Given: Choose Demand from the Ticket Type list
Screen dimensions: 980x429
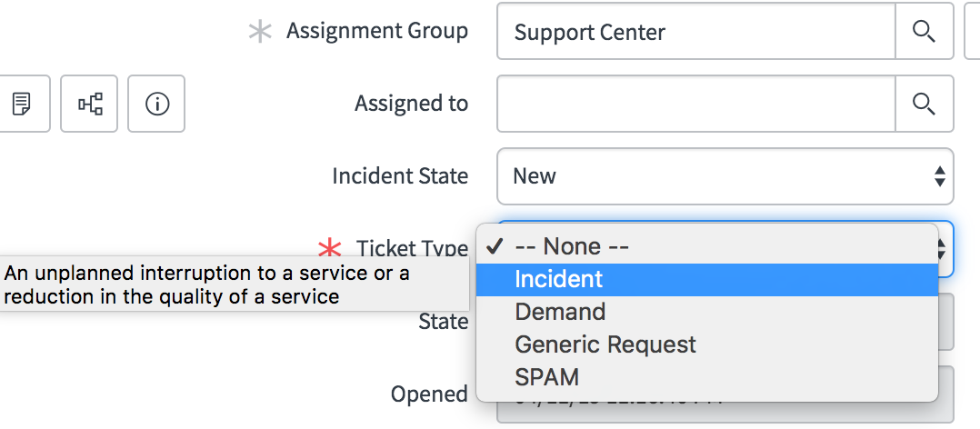Looking at the screenshot, I should pos(707,312).
